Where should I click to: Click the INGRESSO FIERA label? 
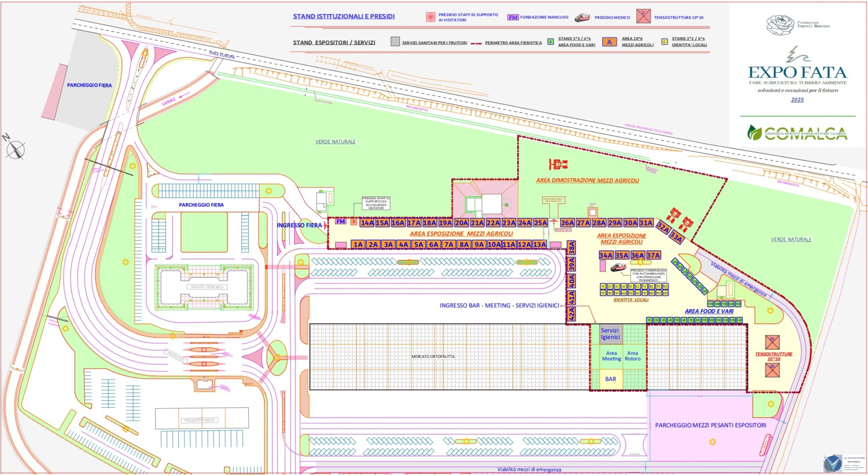click(x=299, y=225)
